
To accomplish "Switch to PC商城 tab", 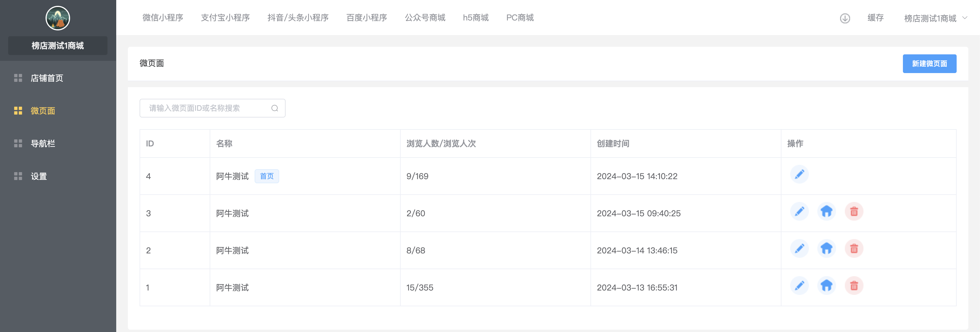I will 520,18.
